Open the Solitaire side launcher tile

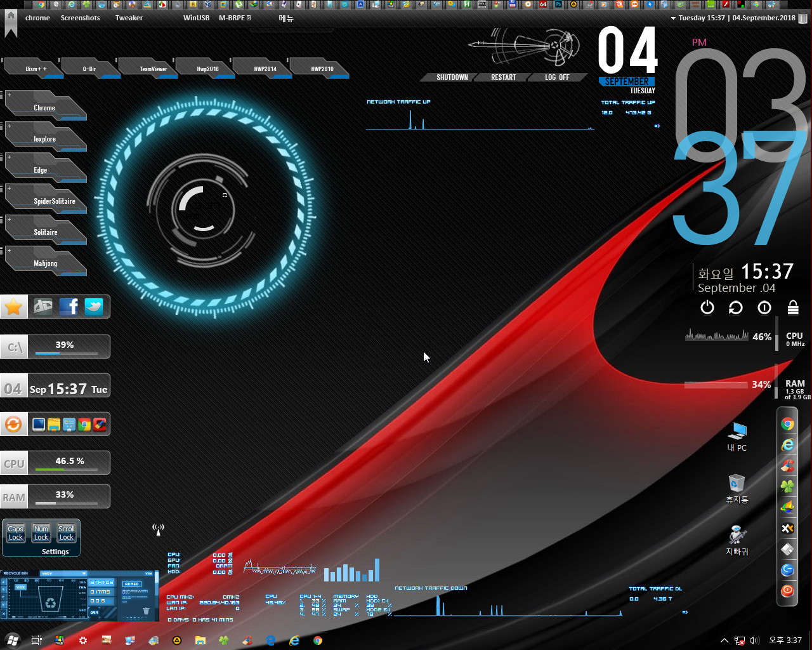click(45, 230)
